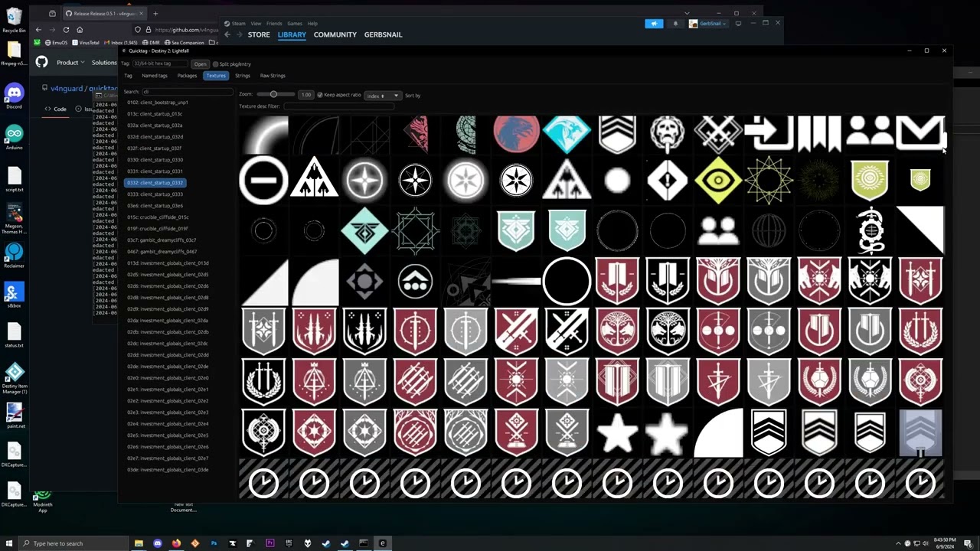Select package 015c: crucible_cliffside_015c

point(158,217)
